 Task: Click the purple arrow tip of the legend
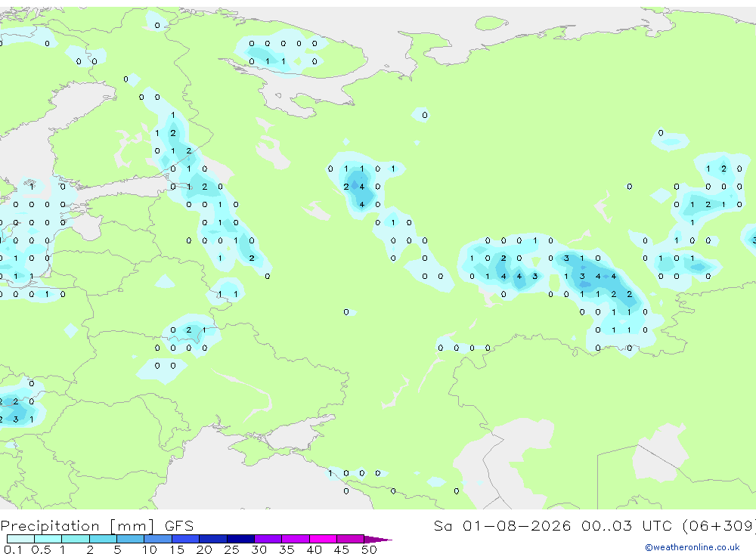[x=377, y=539]
